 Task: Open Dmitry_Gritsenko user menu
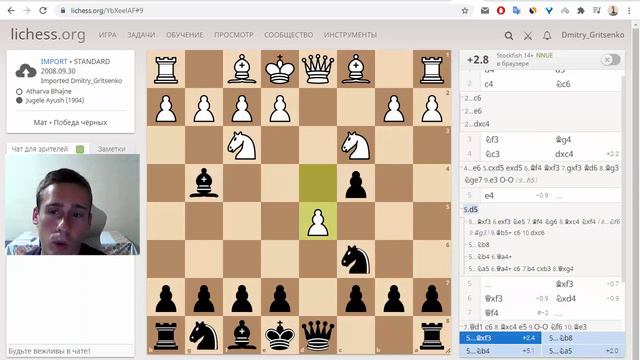point(593,35)
